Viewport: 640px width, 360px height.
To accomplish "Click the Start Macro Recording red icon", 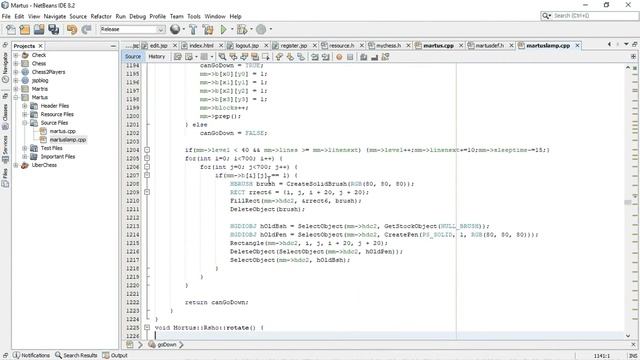I will 339,57.
